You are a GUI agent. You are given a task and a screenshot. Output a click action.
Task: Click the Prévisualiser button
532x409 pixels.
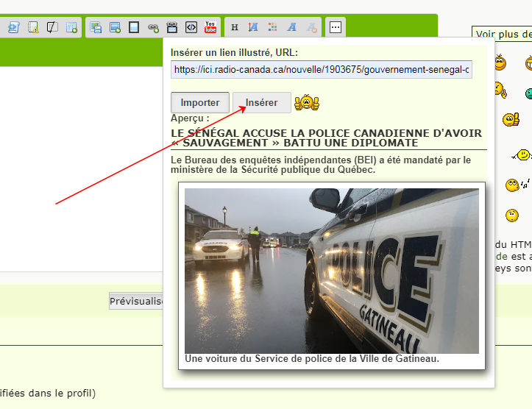pos(136,301)
